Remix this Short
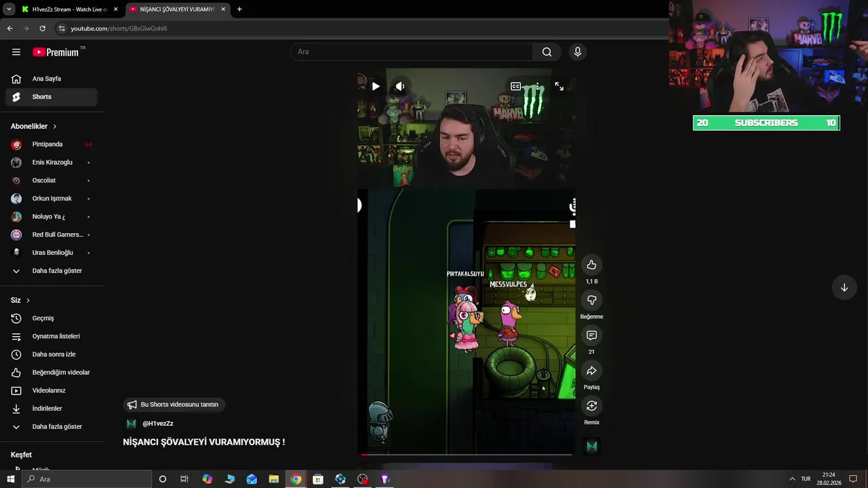The height and width of the screenshot is (488, 868). coord(591,406)
